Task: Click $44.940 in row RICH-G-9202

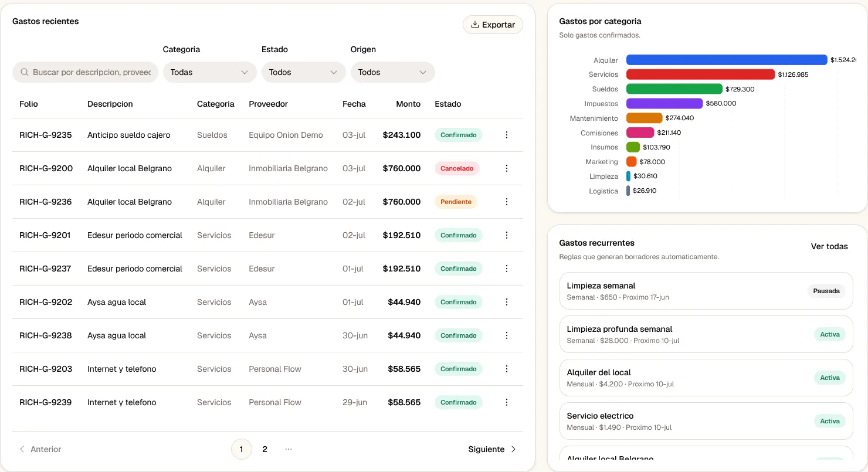Action: [x=404, y=302]
